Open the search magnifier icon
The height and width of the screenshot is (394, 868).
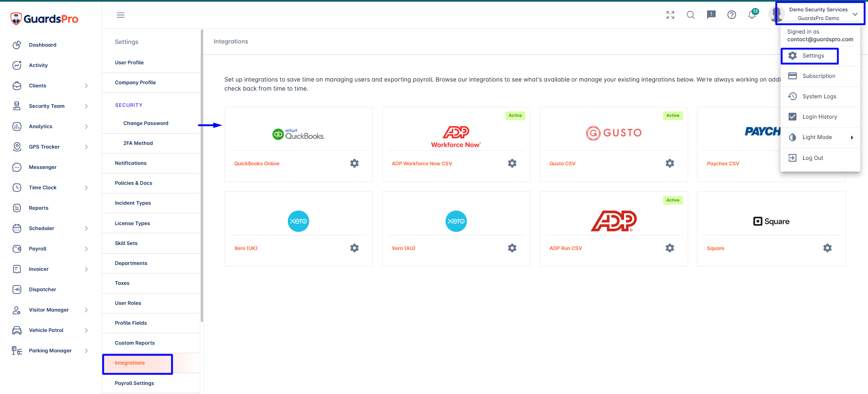pos(691,15)
